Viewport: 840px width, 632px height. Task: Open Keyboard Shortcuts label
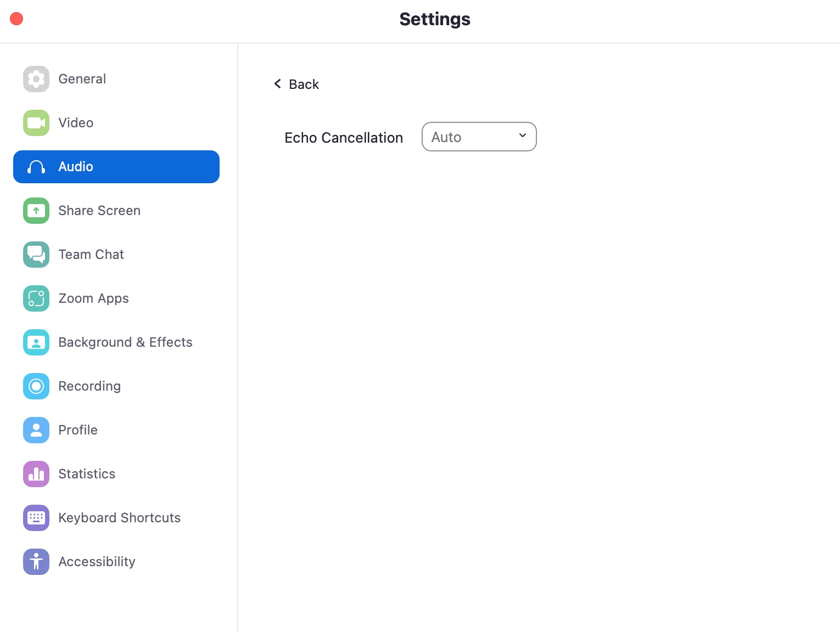[119, 518]
